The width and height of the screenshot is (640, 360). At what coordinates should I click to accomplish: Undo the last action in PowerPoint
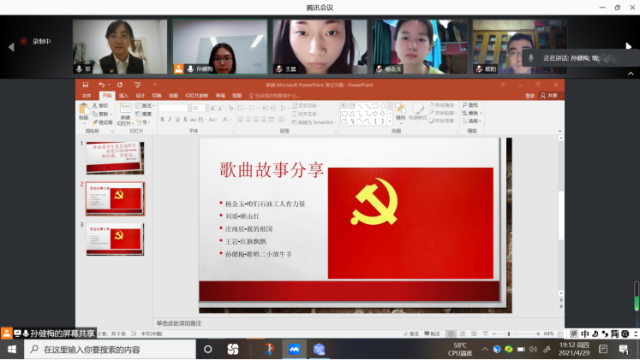[102, 84]
